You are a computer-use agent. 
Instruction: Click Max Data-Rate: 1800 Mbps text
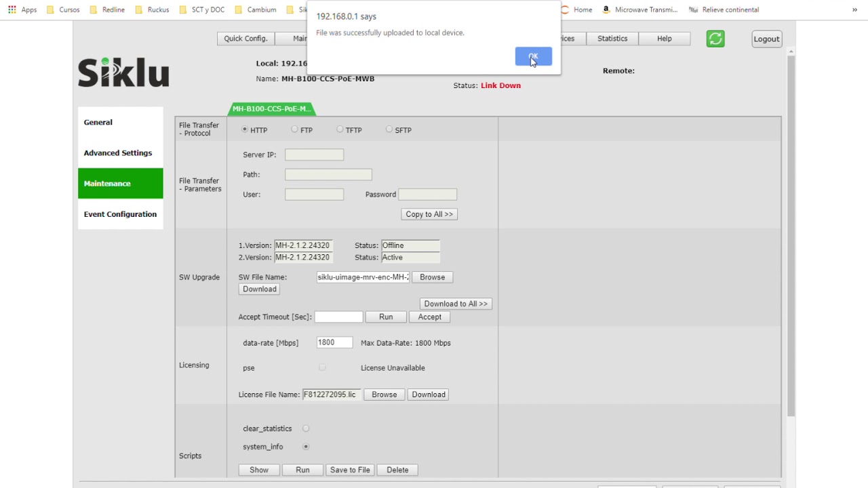point(406,343)
